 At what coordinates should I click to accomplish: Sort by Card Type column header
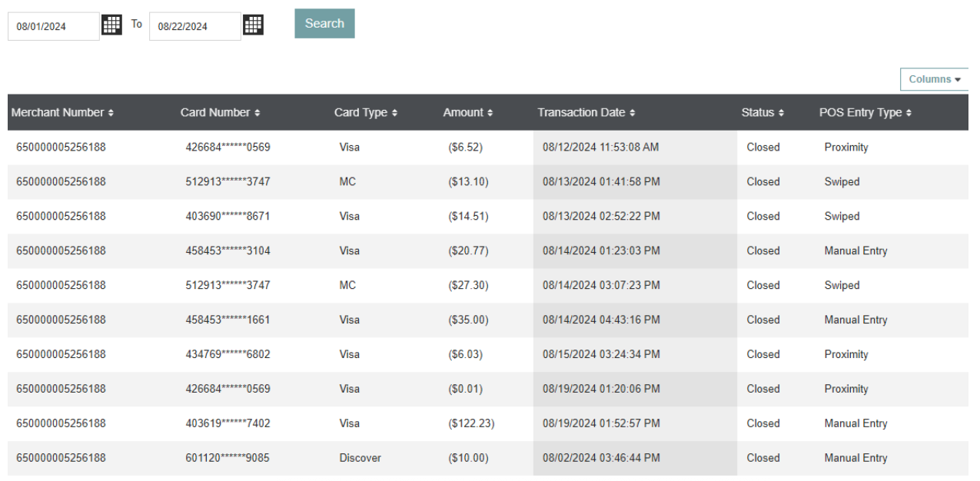coord(366,113)
